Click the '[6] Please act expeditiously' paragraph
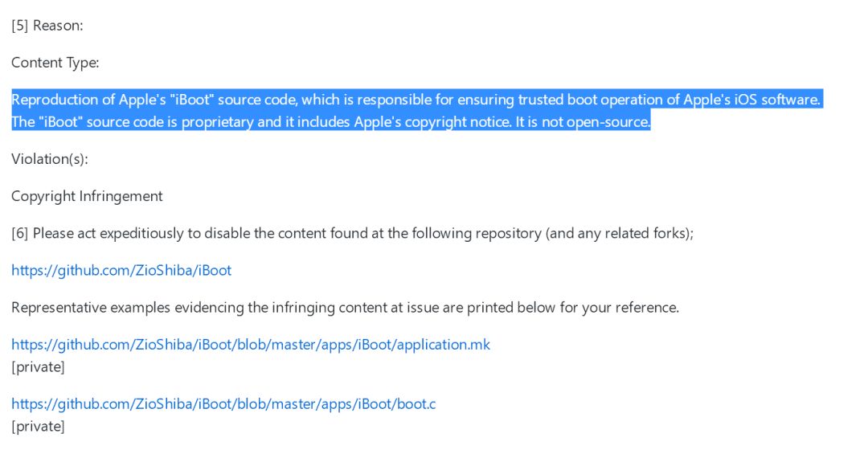This screenshot has width=868, height=454. 352,233
